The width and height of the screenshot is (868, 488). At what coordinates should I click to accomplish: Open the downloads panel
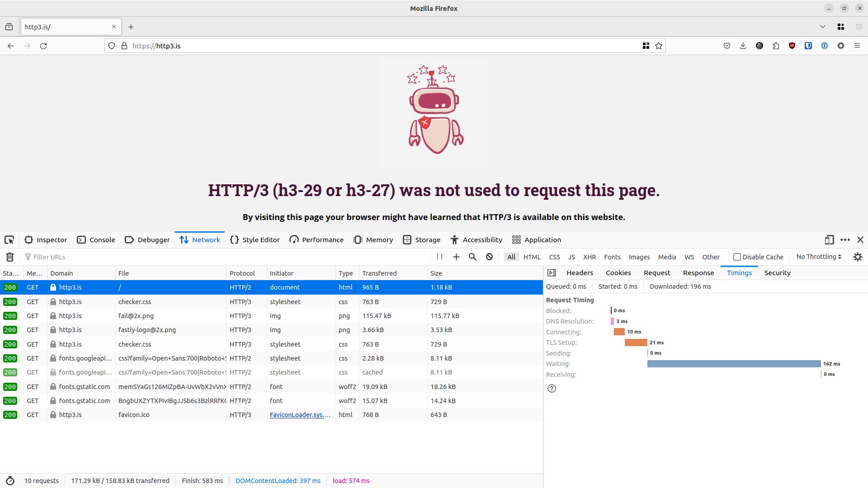[743, 46]
